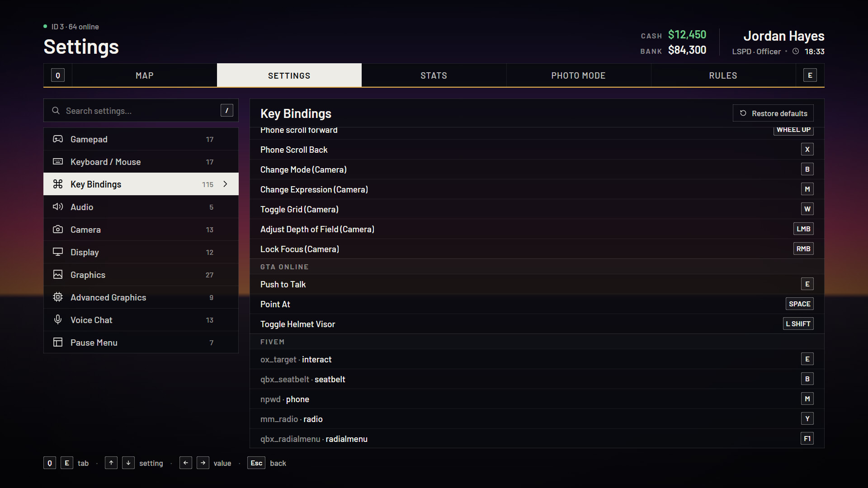Click the up arrow key hint

click(x=111, y=463)
